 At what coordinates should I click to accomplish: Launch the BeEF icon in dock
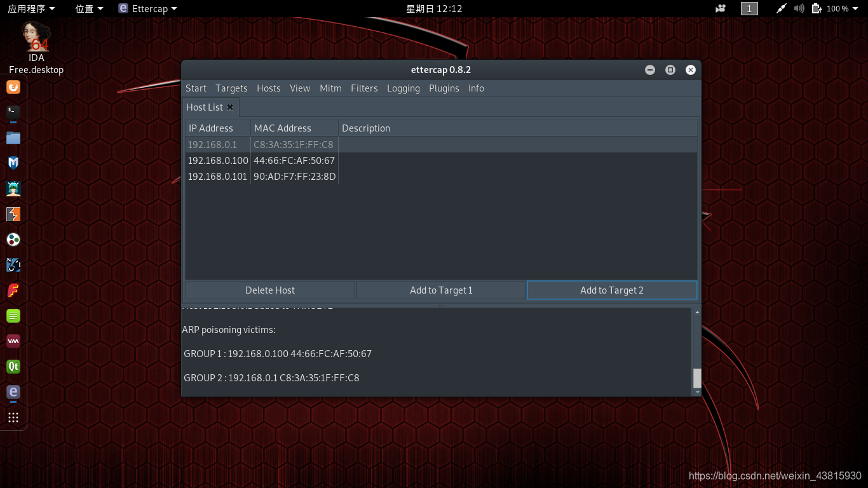pyautogui.click(x=13, y=265)
